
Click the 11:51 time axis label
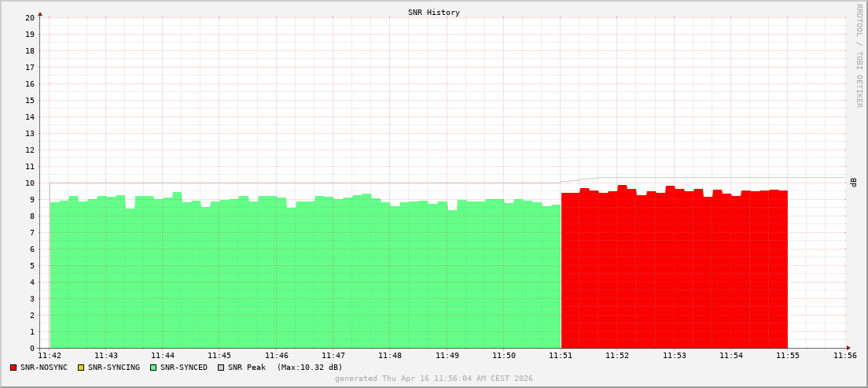click(x=561, y=356)
